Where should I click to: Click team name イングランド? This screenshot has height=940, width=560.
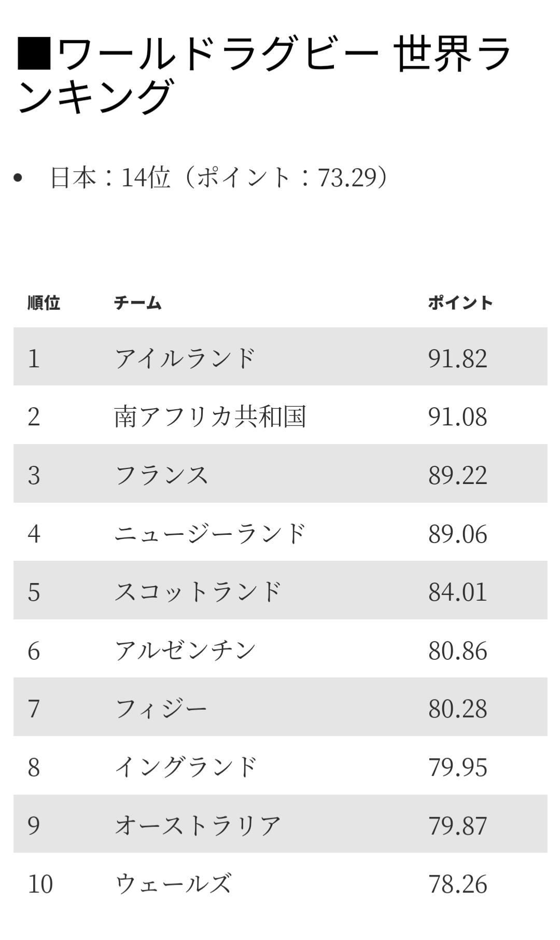[186, 767]
